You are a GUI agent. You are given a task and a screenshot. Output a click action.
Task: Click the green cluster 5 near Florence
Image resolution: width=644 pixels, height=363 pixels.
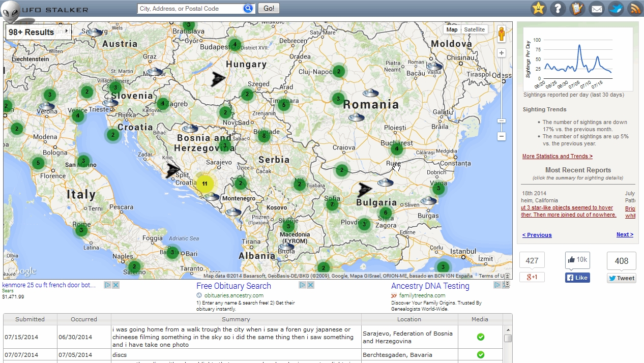click(38, 163)
